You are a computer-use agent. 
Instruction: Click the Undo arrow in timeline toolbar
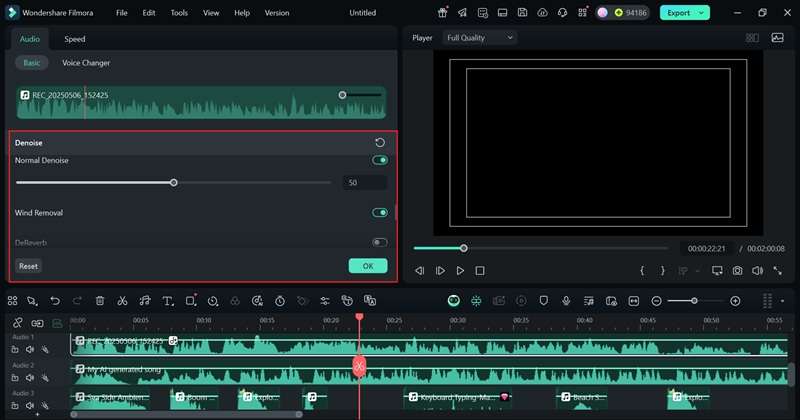[x=55, y=301]
